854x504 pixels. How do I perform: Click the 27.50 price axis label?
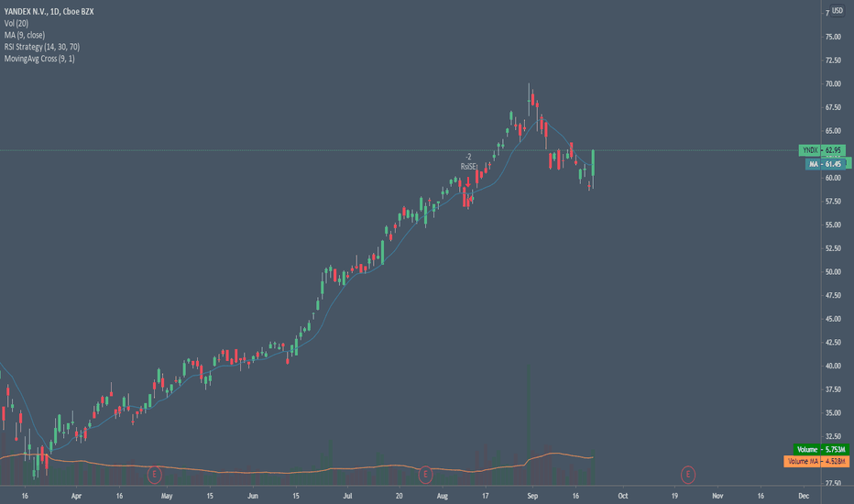pyautogui.click(x=833, y=483)
